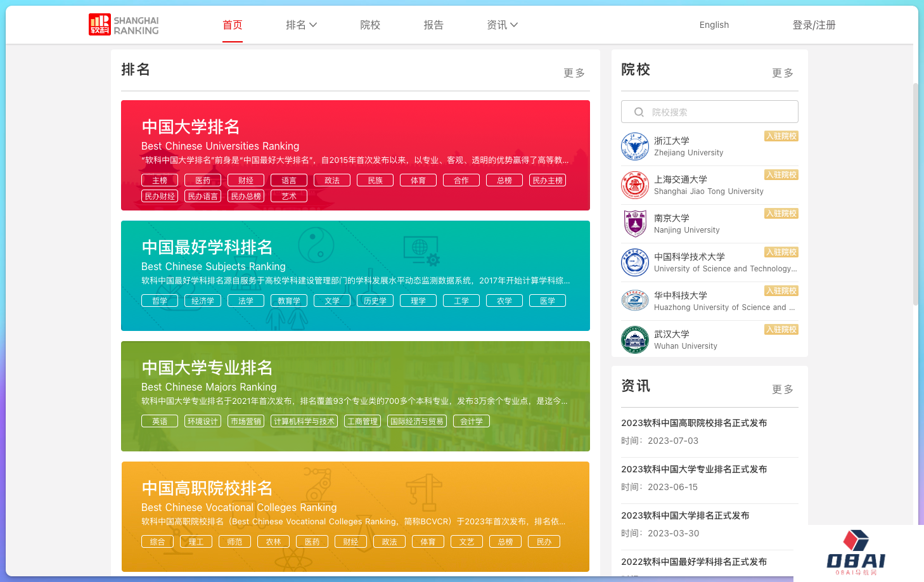
Task: Open the 中国最好学科排名 title
Action: tap(207, 247)
